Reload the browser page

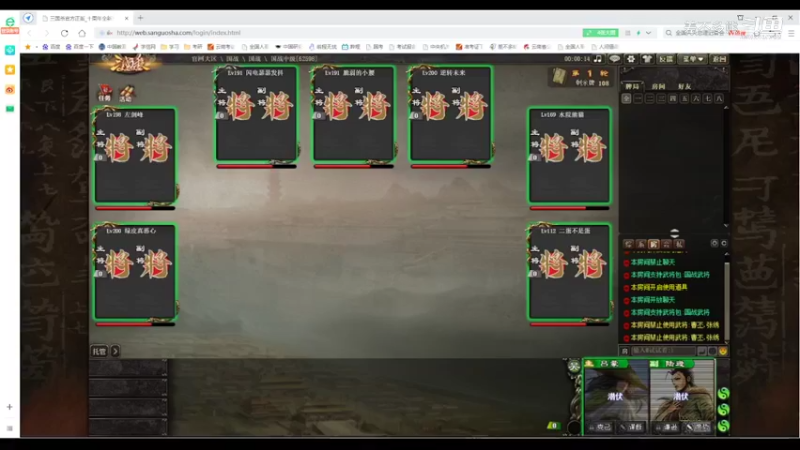tap(64, 33)
